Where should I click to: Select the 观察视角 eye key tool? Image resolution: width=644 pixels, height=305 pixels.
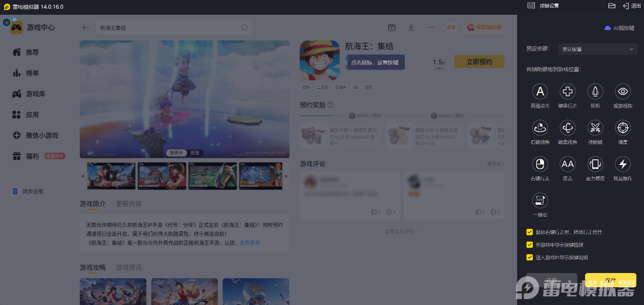(623, 92)
